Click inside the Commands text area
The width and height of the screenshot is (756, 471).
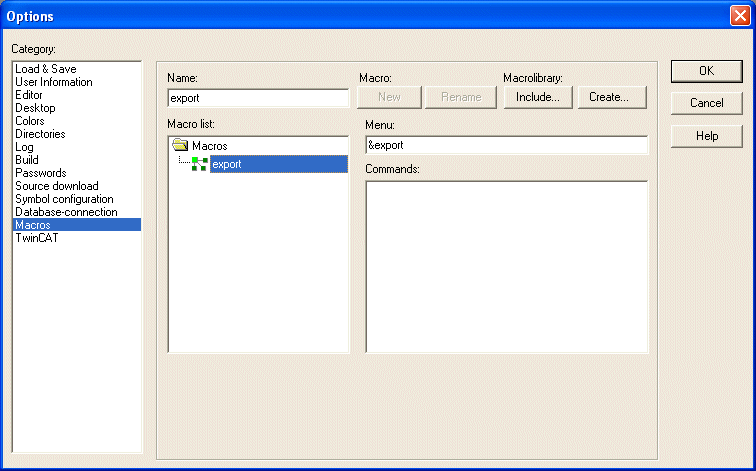(x=506, y=267)
